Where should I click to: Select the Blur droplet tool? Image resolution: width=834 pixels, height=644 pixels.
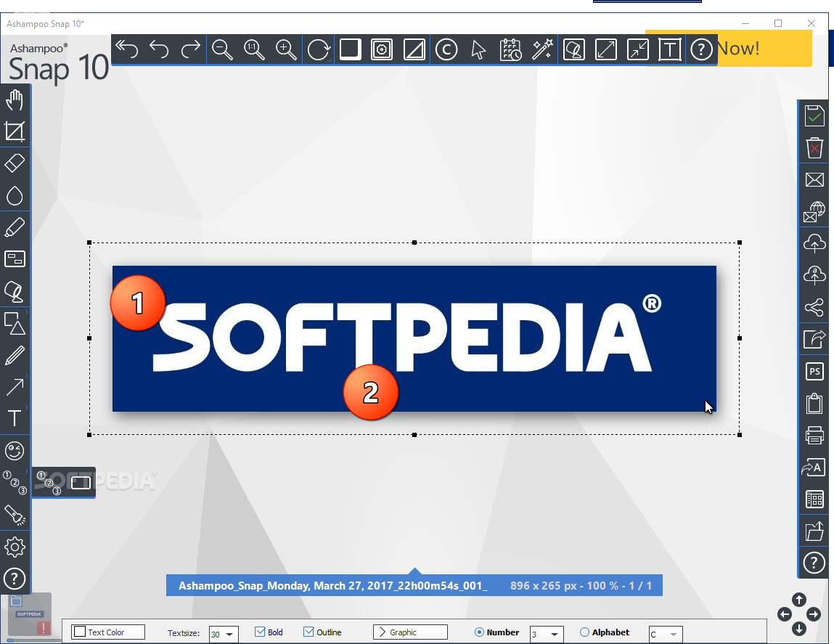[15, 195]
